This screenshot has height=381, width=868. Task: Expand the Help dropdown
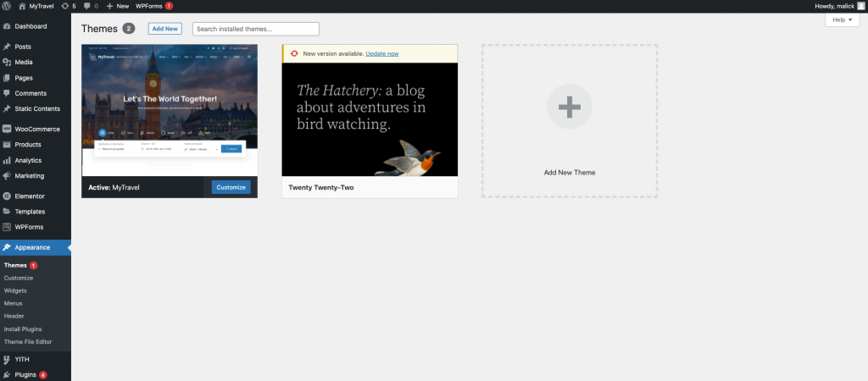click(842, 19)
